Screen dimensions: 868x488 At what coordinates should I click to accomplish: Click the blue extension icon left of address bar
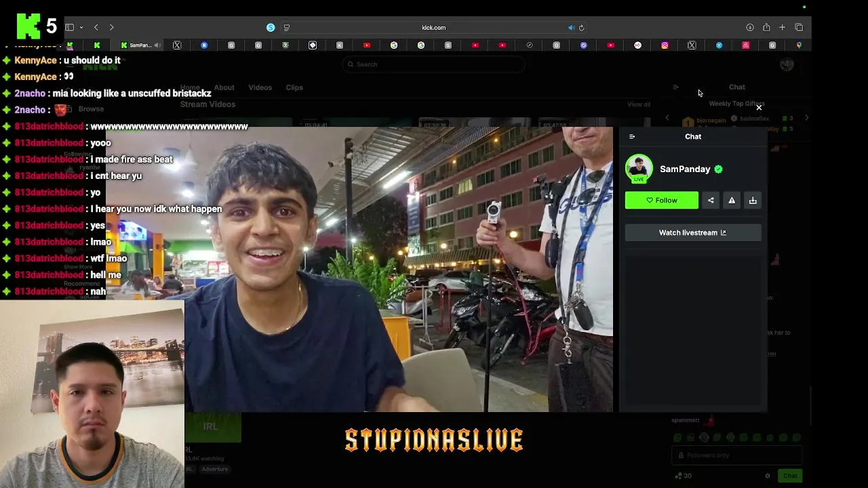pos(271,27)
